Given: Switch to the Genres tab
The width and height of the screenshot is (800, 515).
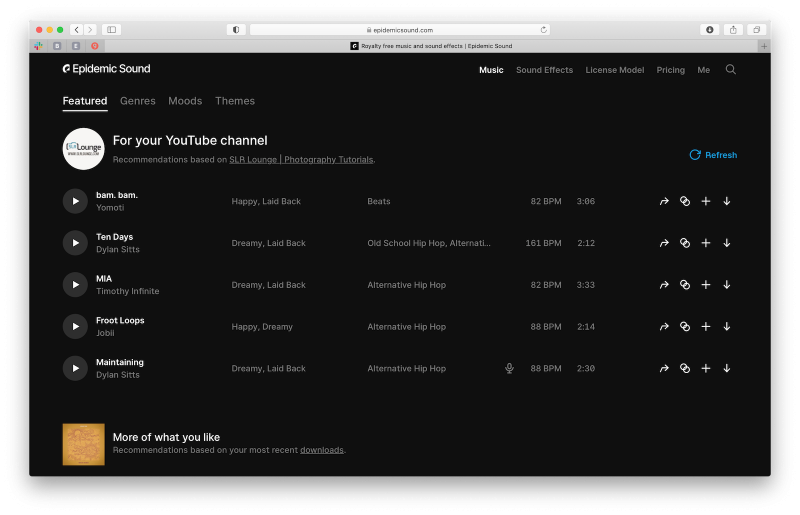Looking at the screenshot, I should click(x=138, y=101).
